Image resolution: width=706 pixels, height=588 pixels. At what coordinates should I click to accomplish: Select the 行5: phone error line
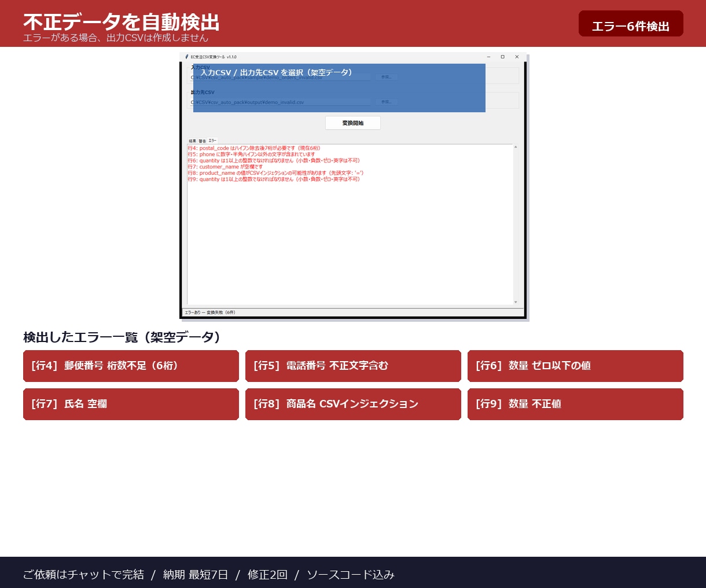tap(251, 155)
